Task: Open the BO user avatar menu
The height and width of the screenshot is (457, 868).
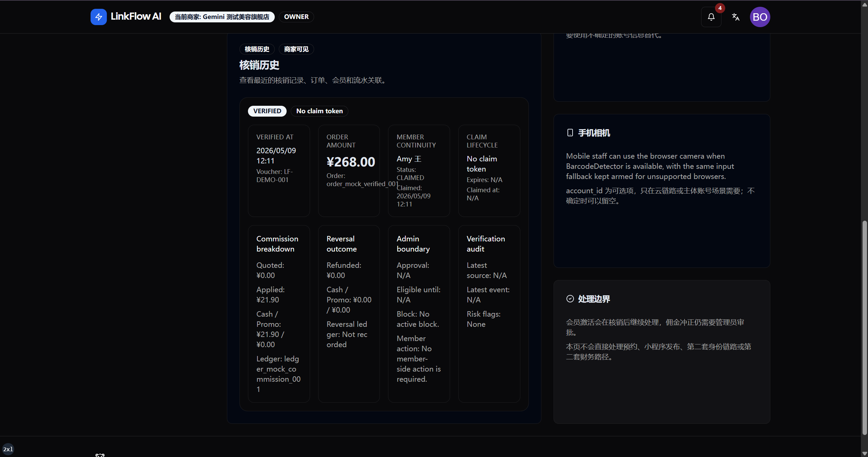Action: pyautogui.click(x=760, y=17)
